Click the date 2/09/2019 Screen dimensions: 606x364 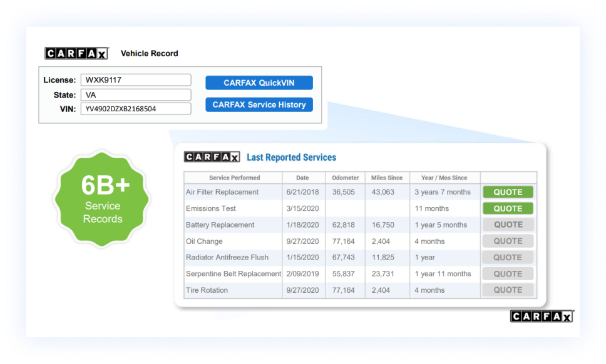pos(302,274)
